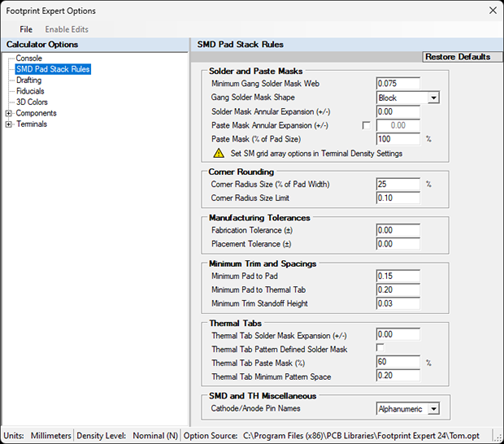Close the Footprint Expert Options window
This screenshot has height=444, width=504.
click(x=491, y=11)
